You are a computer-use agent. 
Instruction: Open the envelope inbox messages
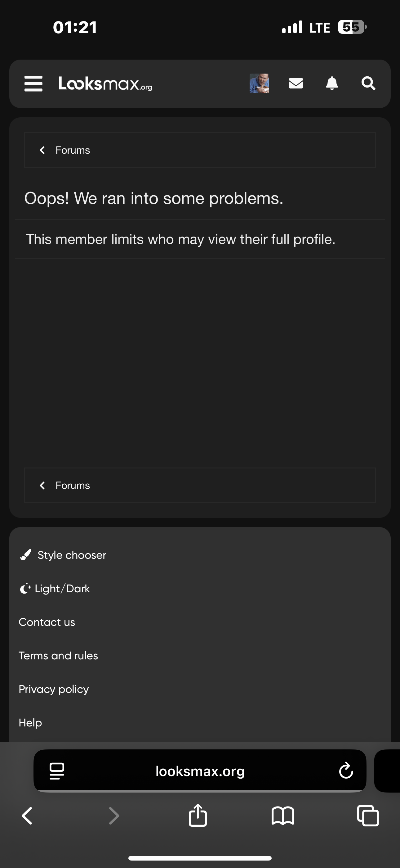tap(296, 83)
